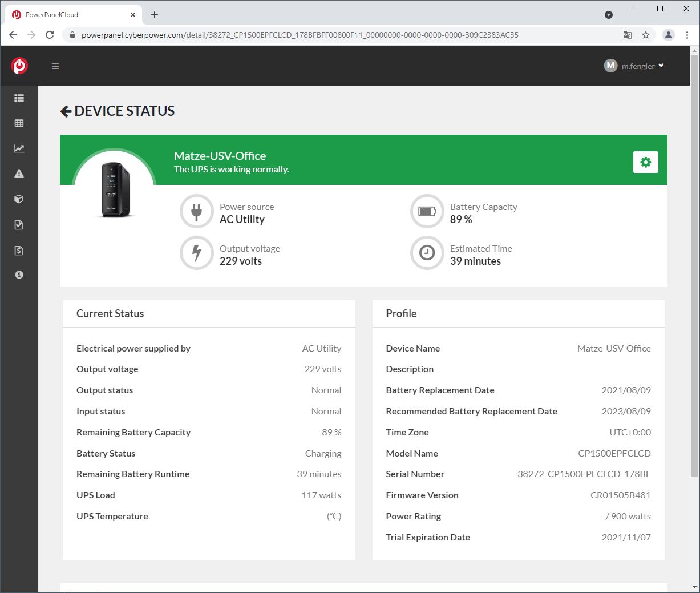Click the Time Zone 'UTC+0:00' value
The height and width of the screenshot is (593, 700).
click(x=630, y=433)
